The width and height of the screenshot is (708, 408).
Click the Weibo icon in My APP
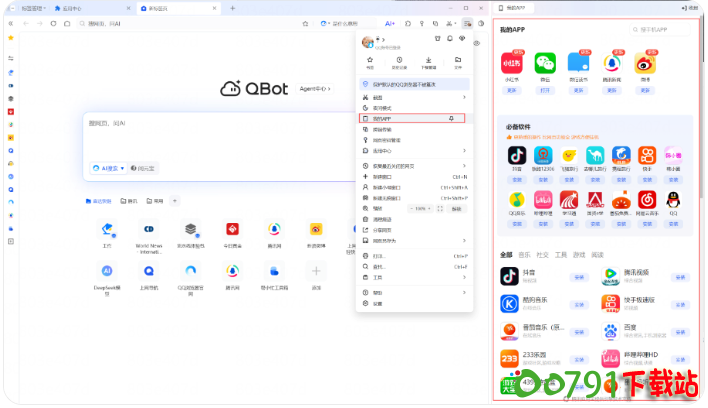646,62
